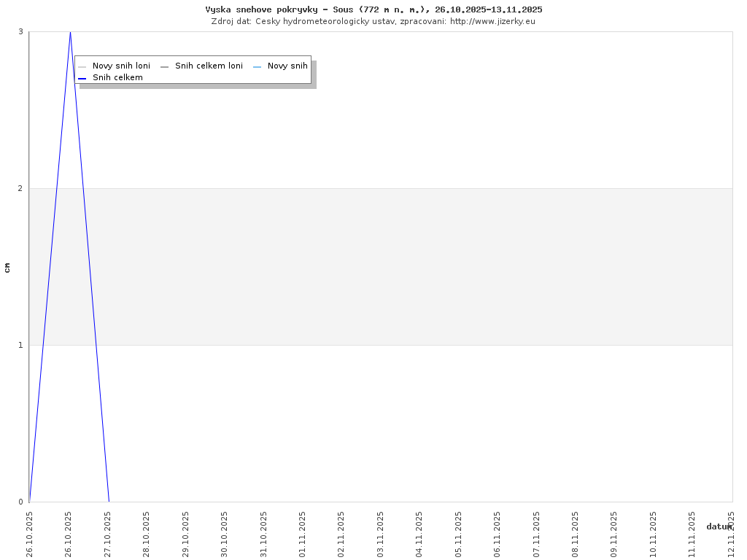The image size is (747, 560).
Task: Click the data source subtitle with jizerky.eu URL
Action: click(x=373, y=21)
